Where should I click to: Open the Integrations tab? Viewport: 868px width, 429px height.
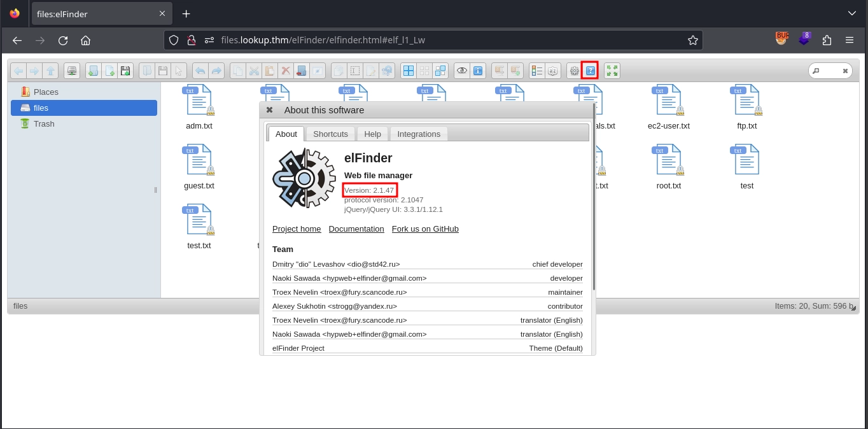click(x=419, y=134)
